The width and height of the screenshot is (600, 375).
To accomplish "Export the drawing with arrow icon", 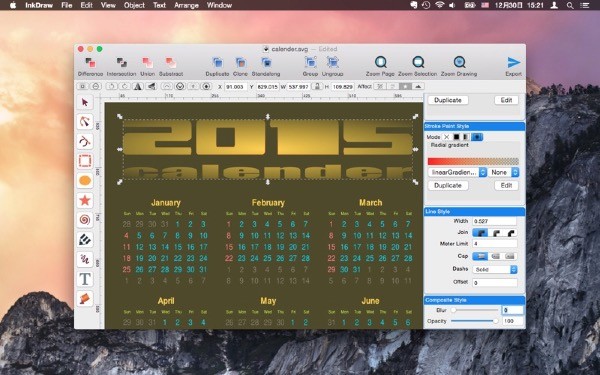I will (x=514, y=66).
